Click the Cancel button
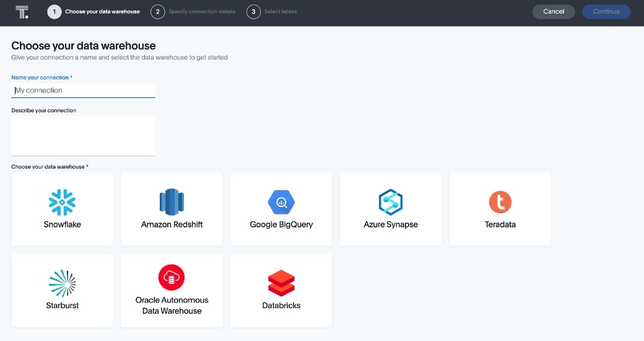Screen dimensions: 644x341 [x=554, y=12]
